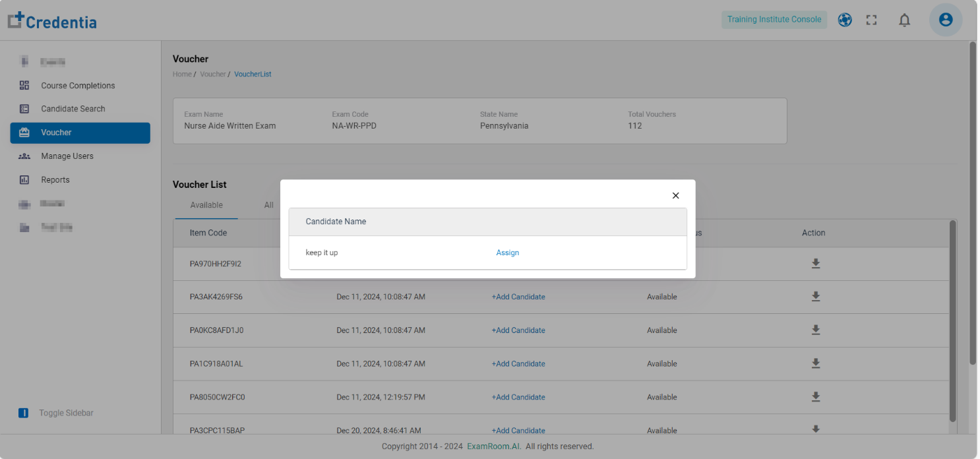Switch to the Available vouchers tab
This screenshot has height=459, width=980.
tap(206, 205)
